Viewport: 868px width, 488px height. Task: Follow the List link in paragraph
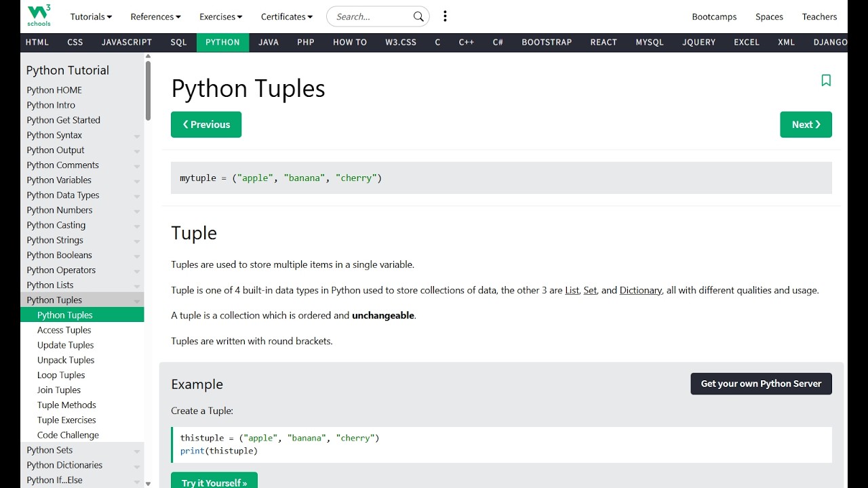point(572,290)
